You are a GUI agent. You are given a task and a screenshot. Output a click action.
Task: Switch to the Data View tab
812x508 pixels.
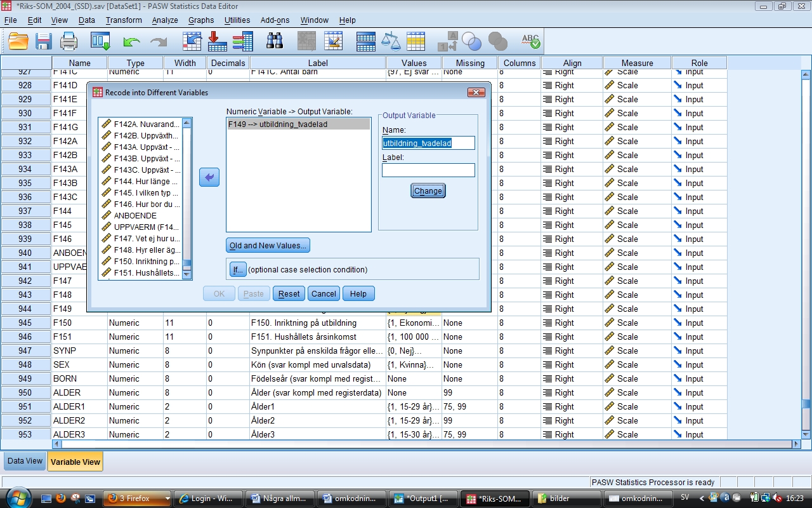(x=25, y=461)
